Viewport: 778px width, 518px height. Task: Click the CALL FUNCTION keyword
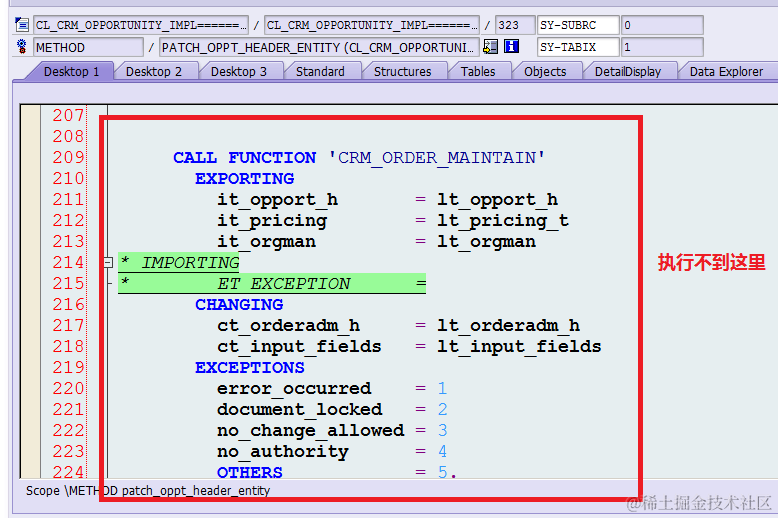coord(244,158)
